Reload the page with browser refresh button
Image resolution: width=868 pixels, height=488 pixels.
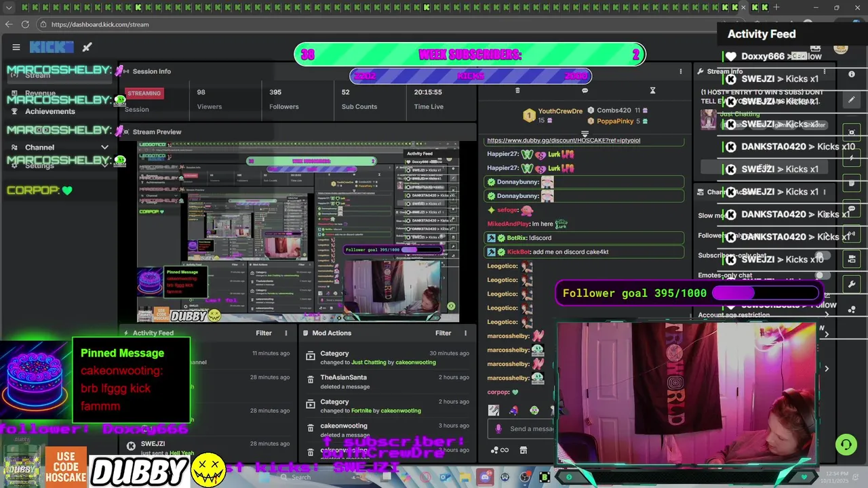[x=25, y=24]
